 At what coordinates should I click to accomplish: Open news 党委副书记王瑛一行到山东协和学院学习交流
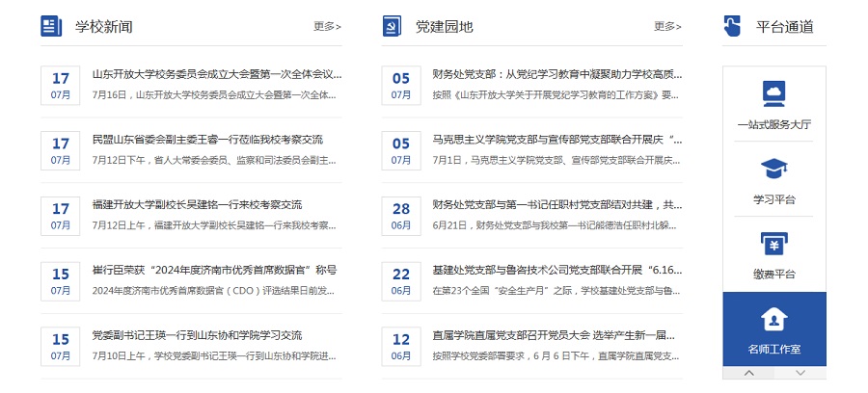[197, 335]
